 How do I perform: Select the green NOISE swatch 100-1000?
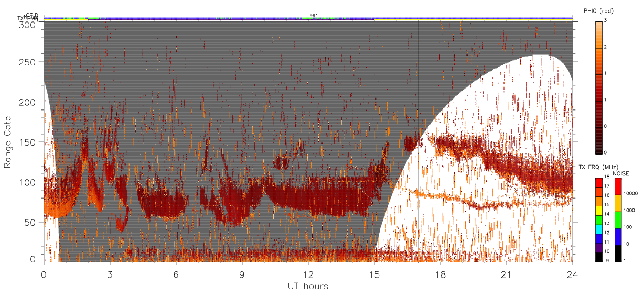(618, 220)
